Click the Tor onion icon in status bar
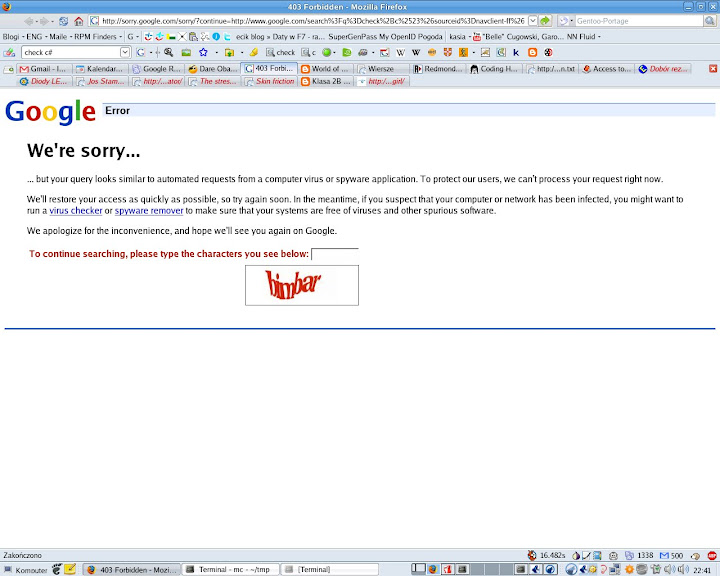This screenshot has height=576, width=720. (x=576, y=555)
